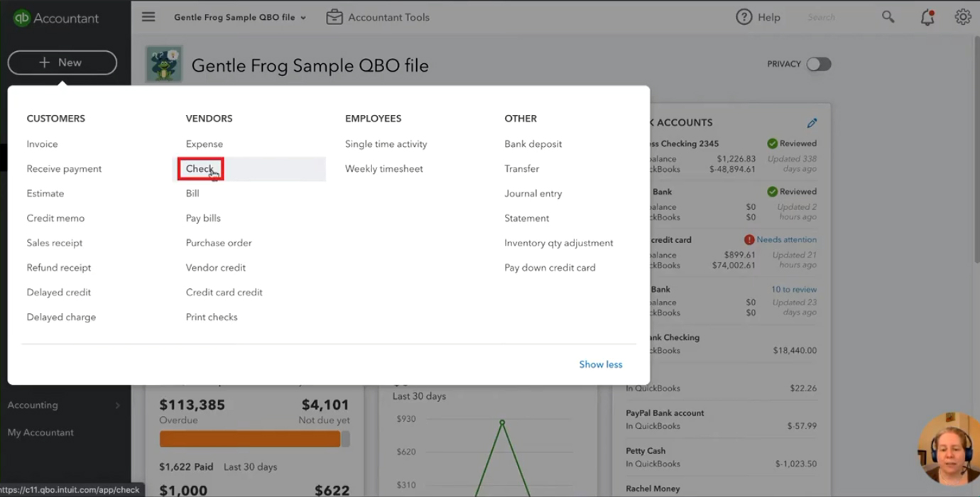Open the Help menu
The width and height of the screenshot is (980, 497).
pos(758,17)
